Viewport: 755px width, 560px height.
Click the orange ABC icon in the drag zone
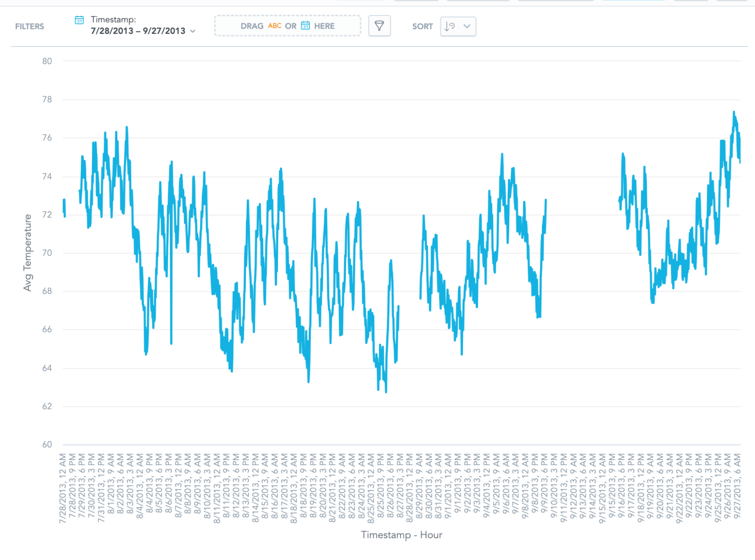pos(275,26)
